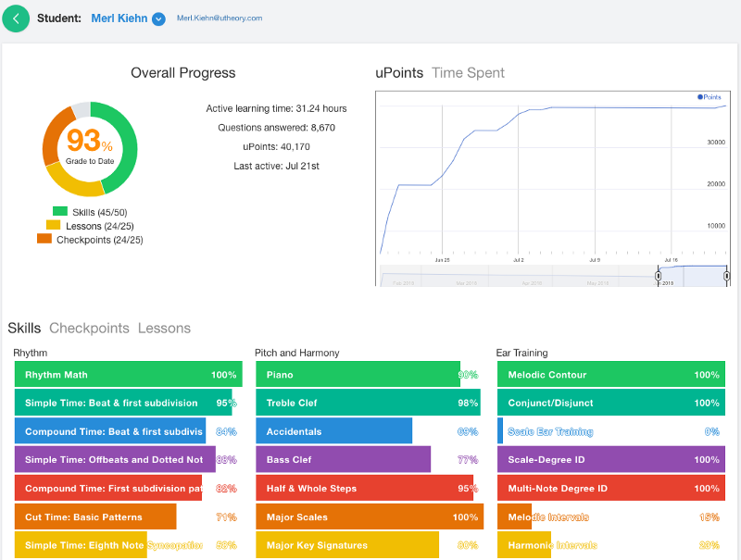Open Simple Time: Beat & first subdivision skill

pos(129,403)
